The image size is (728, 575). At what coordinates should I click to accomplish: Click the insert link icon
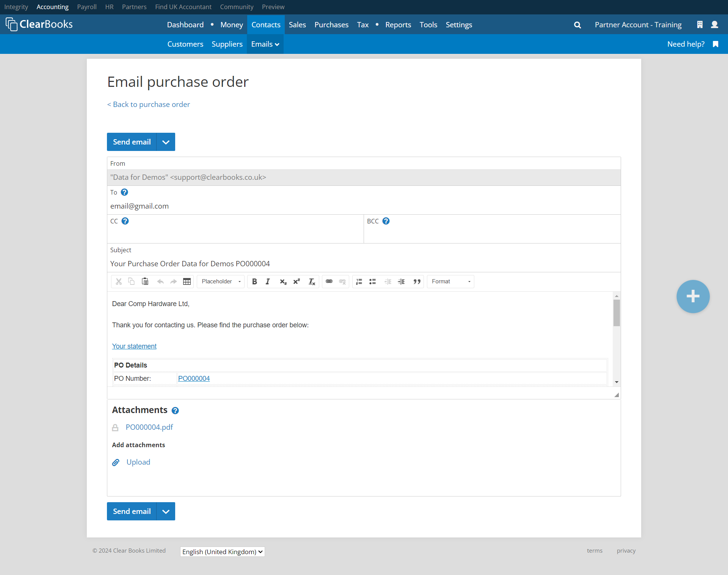coord(329,281)
